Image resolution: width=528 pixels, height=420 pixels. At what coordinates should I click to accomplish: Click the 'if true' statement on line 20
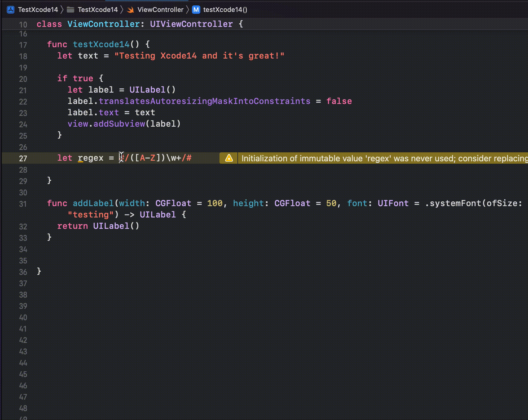coord(75,78)
